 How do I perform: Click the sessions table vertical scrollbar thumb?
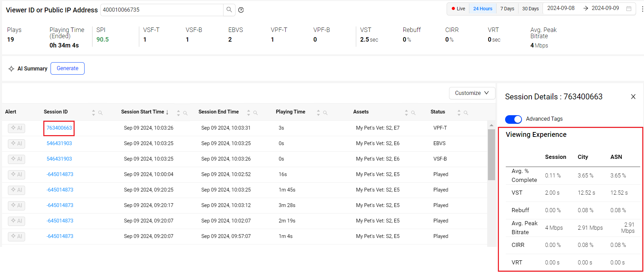coord(491,154)
